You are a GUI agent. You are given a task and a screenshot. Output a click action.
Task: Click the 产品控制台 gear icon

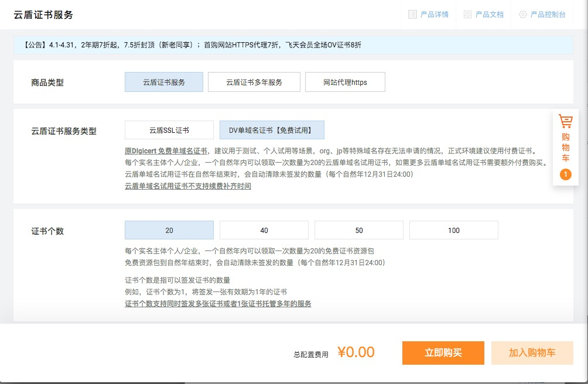(x=522, y=15)
